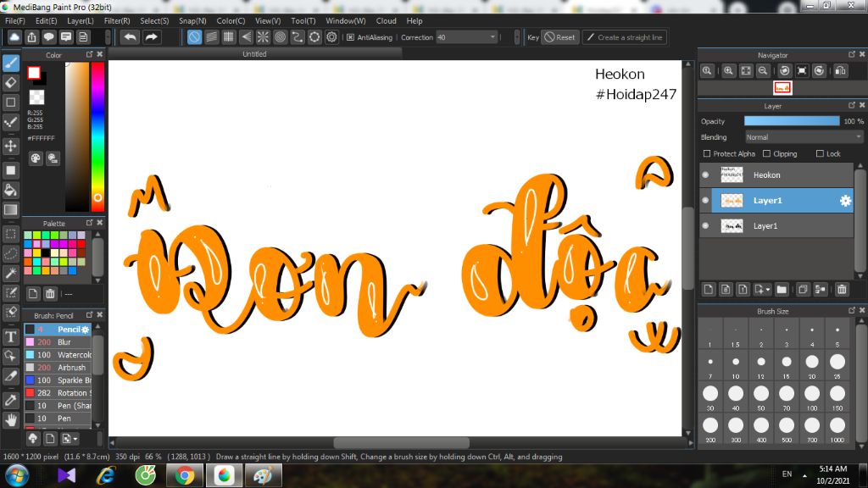Open the Blending mode dropdown
This screenshot has height=488, width=868.
(804, 137)
